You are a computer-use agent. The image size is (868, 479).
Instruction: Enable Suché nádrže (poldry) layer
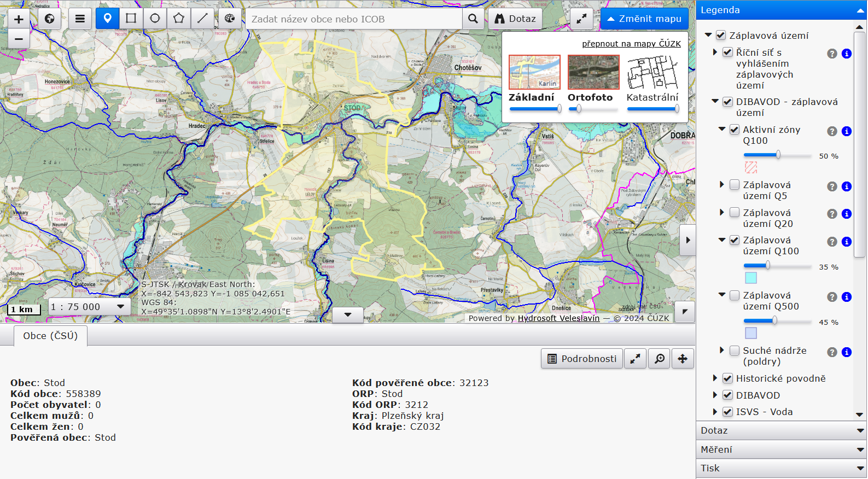(735, 351)
